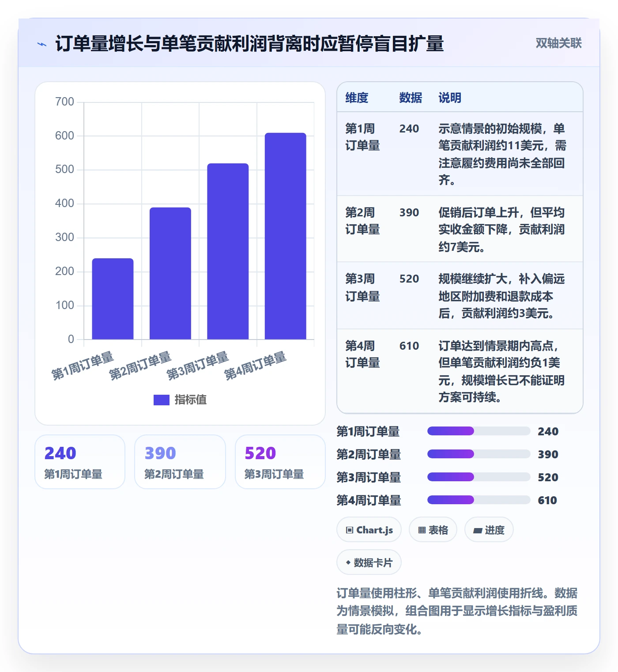Screen dimensions: 618x672
Task: Click the description of 第4周订单量 row
Action: [x=501, y=371]
